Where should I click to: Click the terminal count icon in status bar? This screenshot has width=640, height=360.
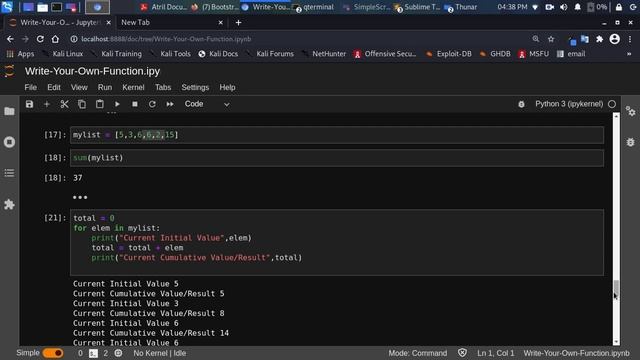(93, 353)
